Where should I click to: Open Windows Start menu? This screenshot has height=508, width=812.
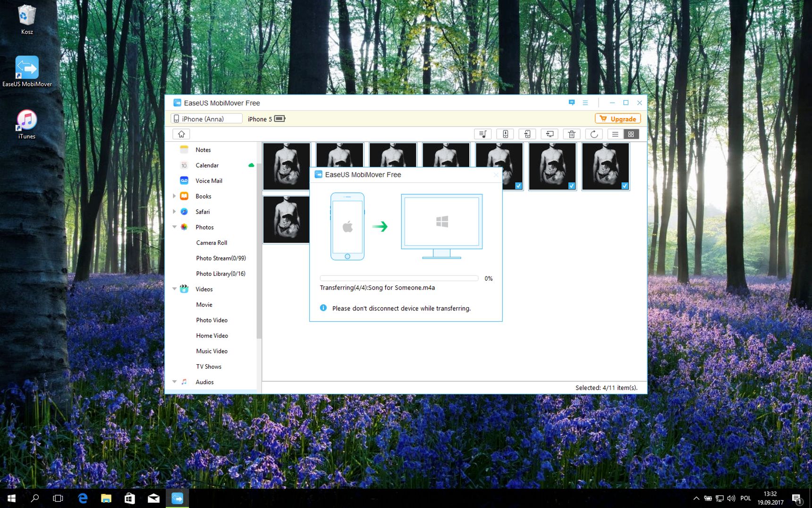click(x=12, y=498)
